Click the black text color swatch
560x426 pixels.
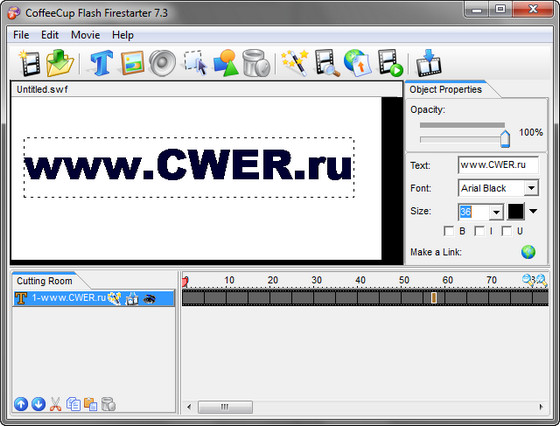pyautogui.click(x=516, y=211)
